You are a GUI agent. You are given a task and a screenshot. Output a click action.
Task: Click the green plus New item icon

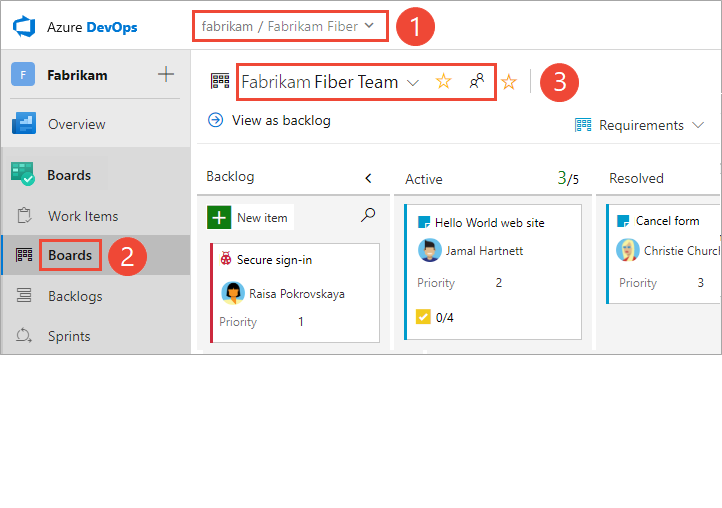pyautogui.click(x=219, y=217)
